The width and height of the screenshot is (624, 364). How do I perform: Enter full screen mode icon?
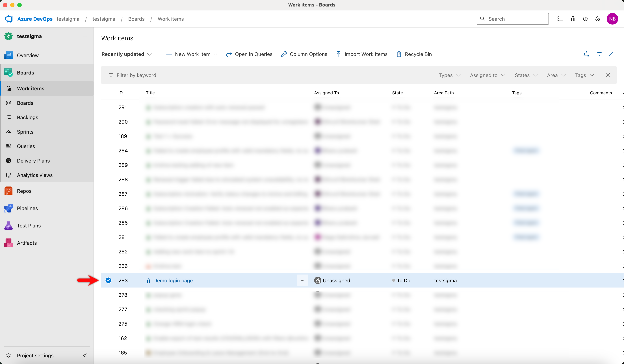[611, 54]
